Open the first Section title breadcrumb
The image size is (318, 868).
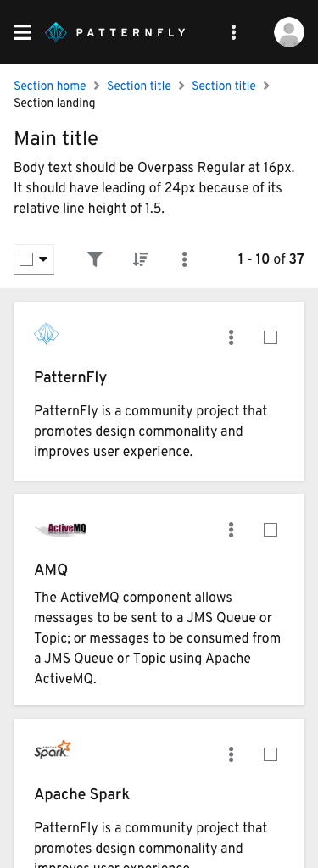point(139,86)
